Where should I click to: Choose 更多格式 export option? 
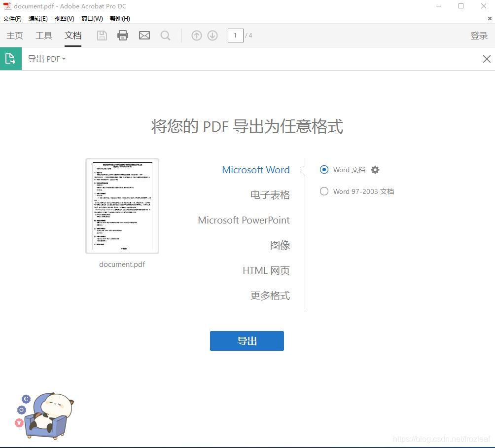[270, 296]
